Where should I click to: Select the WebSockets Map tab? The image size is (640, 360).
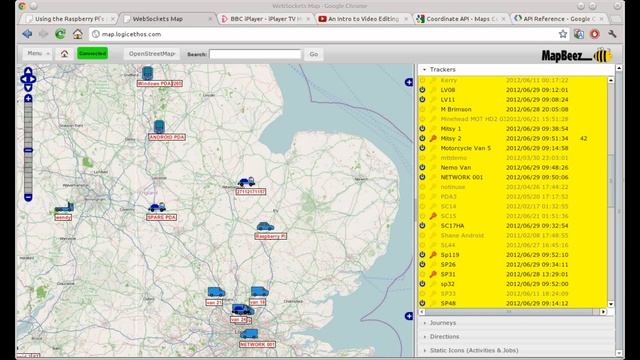[168, 19]
